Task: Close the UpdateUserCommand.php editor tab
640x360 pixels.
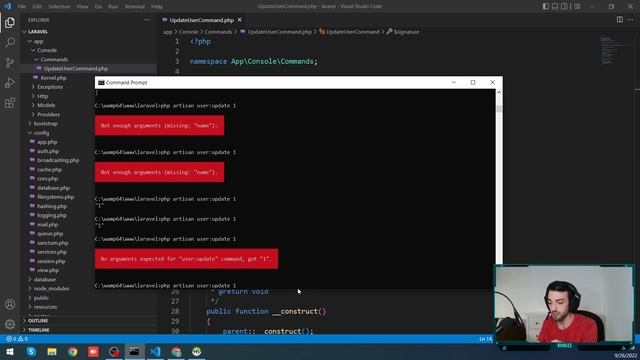Action: 240,20
